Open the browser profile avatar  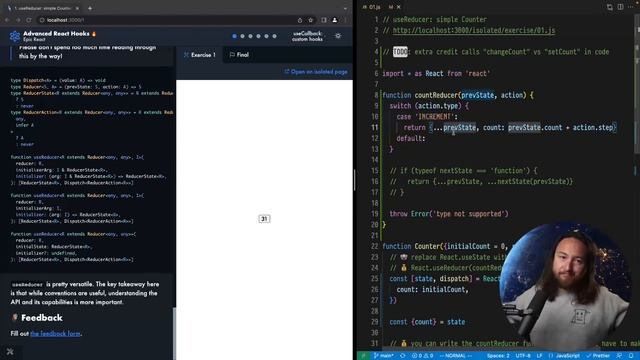tap(335, 20)
